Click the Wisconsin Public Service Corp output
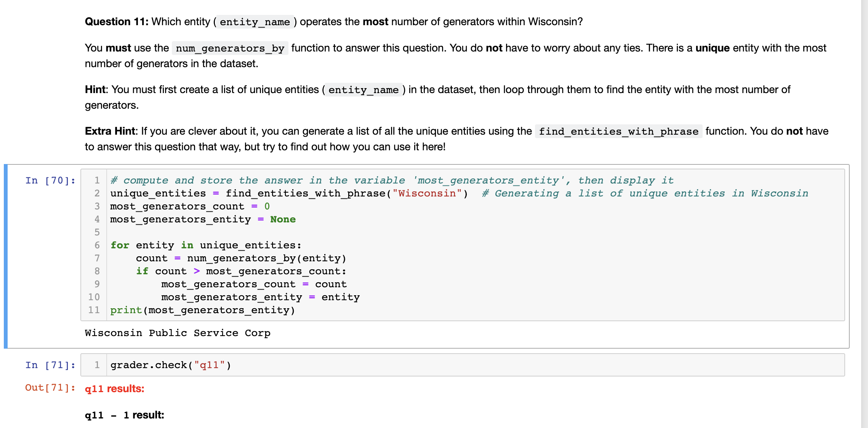The image size is (868, 428). coord(178,333)
